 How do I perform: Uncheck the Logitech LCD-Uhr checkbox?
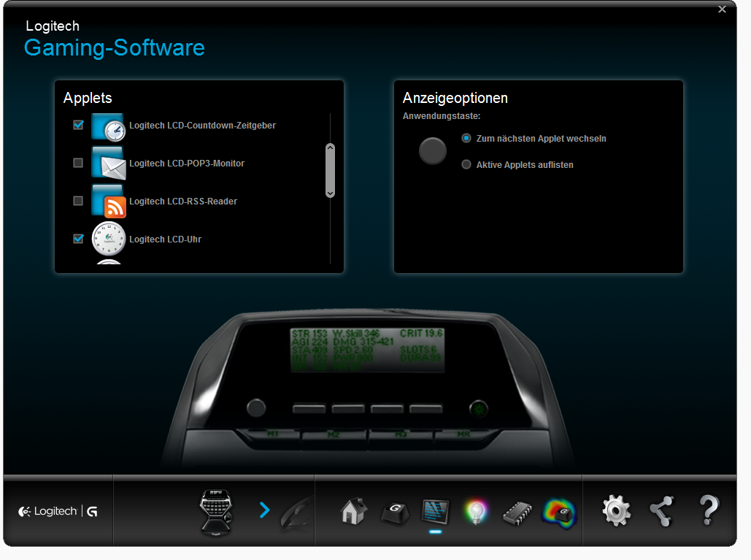[78, 239]
